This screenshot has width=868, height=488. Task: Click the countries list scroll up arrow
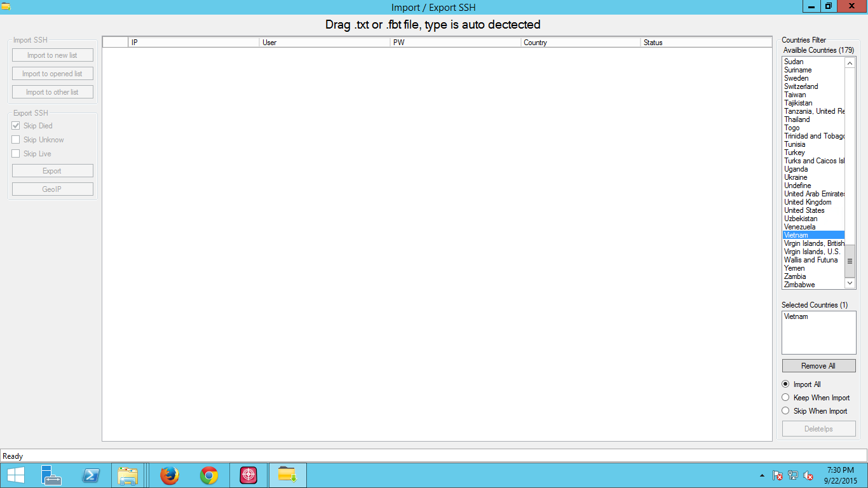pos(850,63)
